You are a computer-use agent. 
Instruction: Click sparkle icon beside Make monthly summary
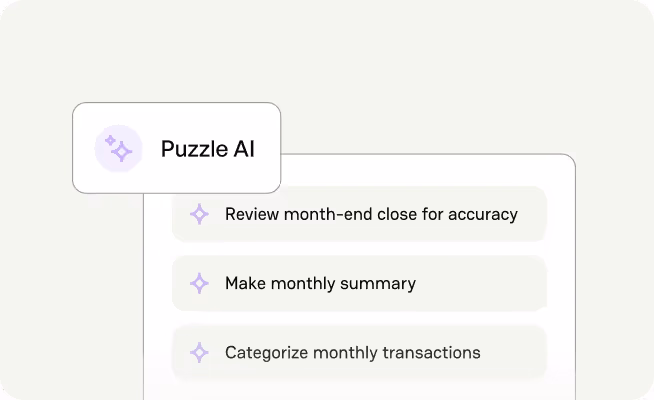(199, 283)
